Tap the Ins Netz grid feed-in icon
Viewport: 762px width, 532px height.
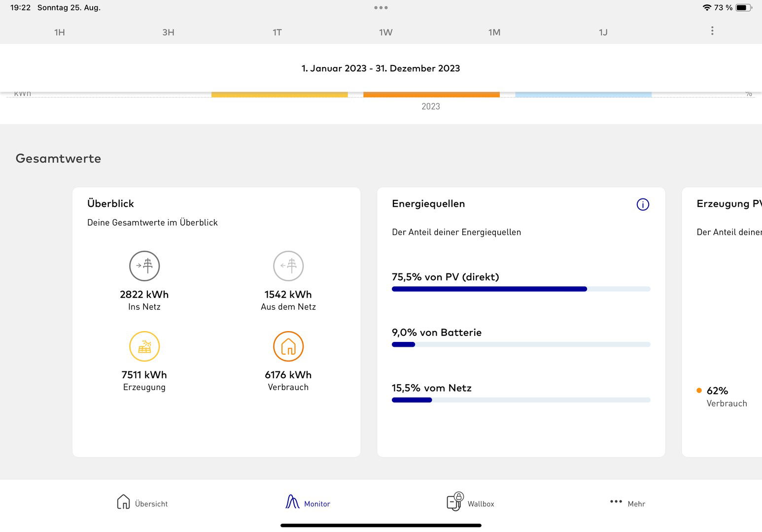pos(144,266)
